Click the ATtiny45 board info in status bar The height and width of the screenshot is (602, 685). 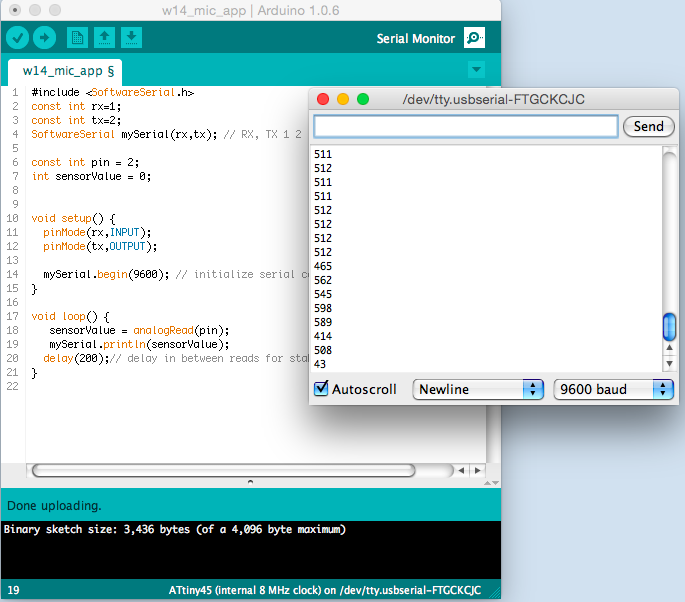click(x=325, y=590)
